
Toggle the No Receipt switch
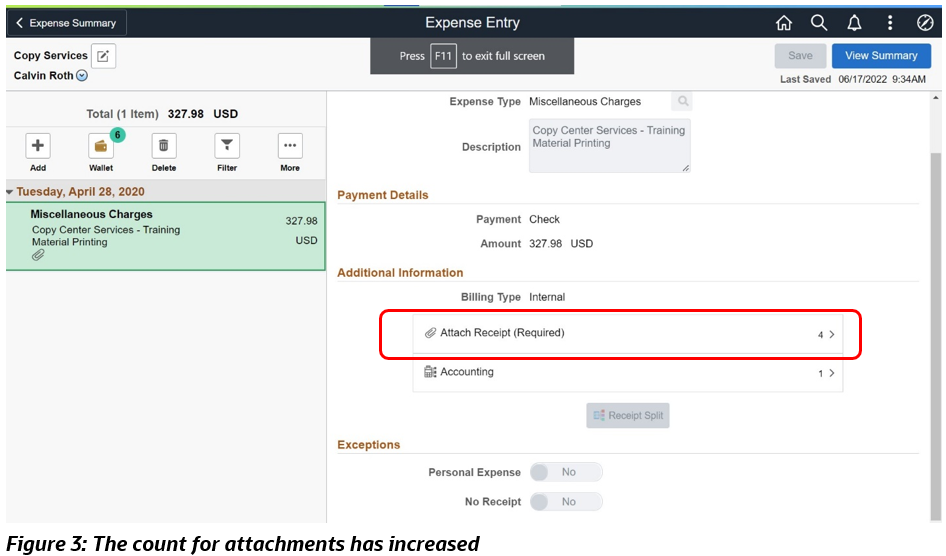[566, 502]
